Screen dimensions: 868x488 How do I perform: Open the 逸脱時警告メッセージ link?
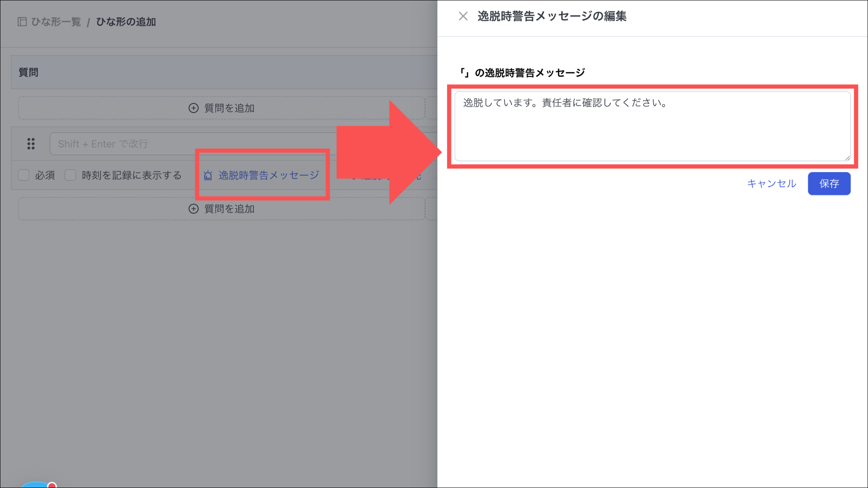[x=269, y=175]
